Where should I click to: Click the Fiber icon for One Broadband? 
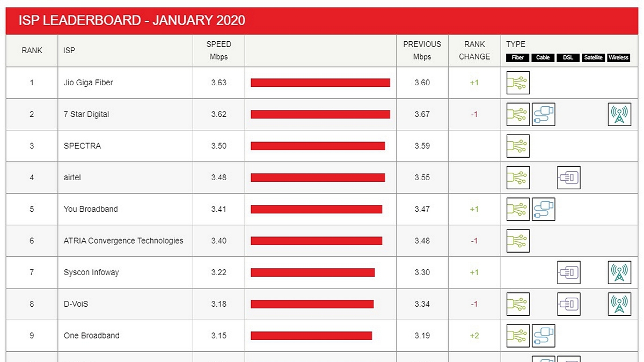(518, 336)
